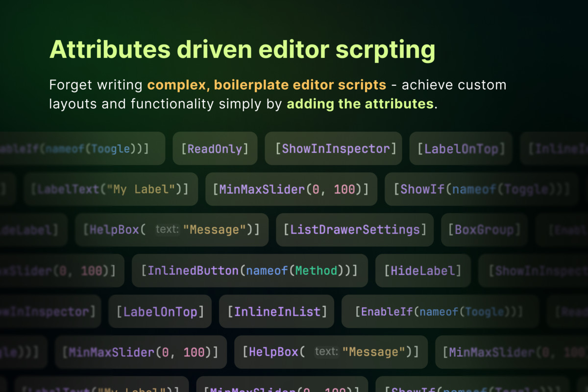Click orange phrase "complex, boilerplate editor scripts"

(x=267, y=85)
